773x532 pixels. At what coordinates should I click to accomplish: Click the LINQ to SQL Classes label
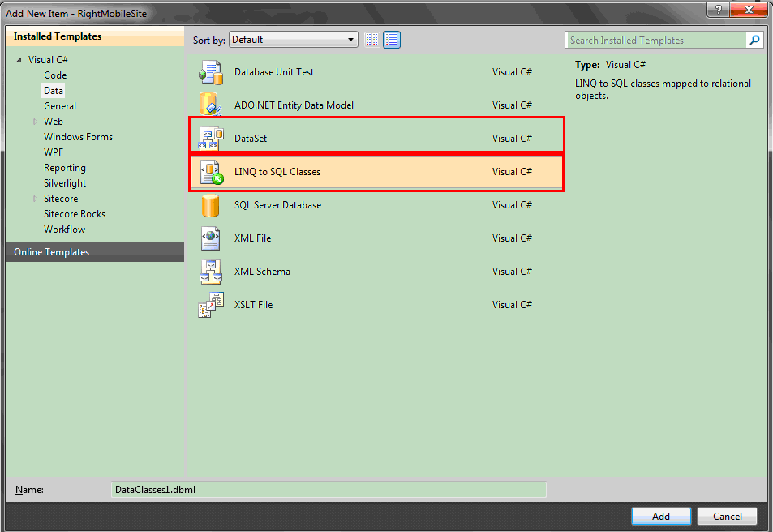tap(277, 172)
